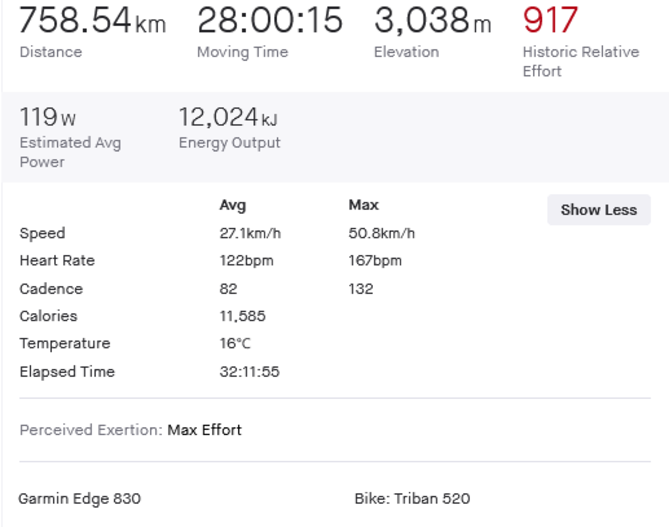
Task: Click the 16°C temperature value
Action: (x=235, y=344)
